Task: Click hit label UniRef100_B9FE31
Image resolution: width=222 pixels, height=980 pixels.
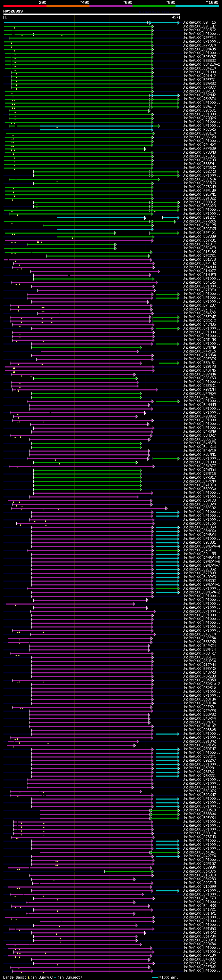Action: tap(199, 80)
